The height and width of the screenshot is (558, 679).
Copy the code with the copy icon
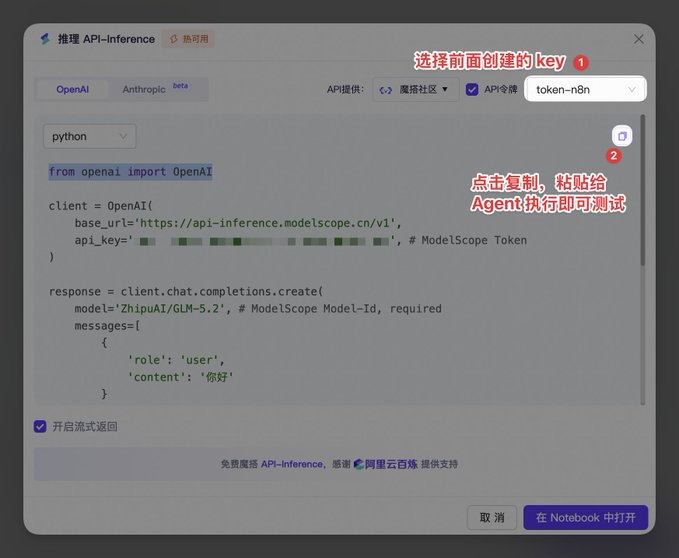coord(622,136)
